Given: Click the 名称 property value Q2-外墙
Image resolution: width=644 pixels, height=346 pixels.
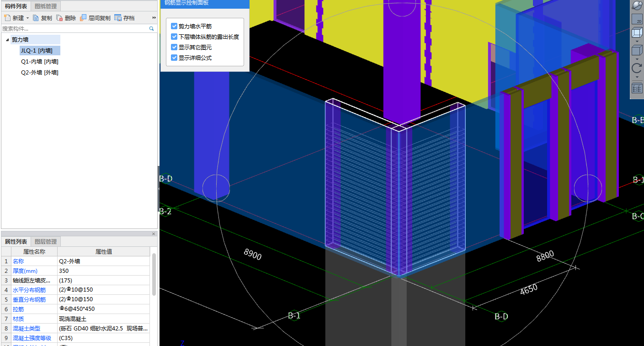Looking at the screenshot, I should click(104, 261).
